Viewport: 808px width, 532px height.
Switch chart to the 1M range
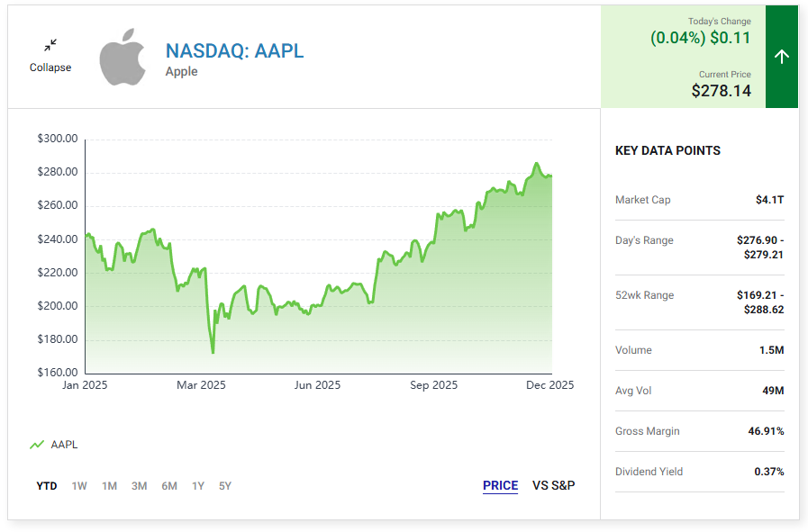tap(109, 486)
